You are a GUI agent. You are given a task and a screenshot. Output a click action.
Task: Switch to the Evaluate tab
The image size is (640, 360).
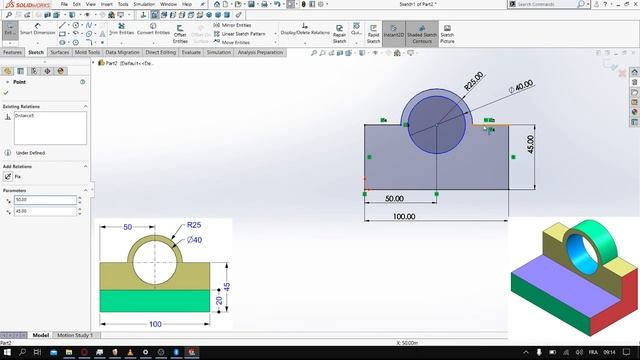coord(191,52)
